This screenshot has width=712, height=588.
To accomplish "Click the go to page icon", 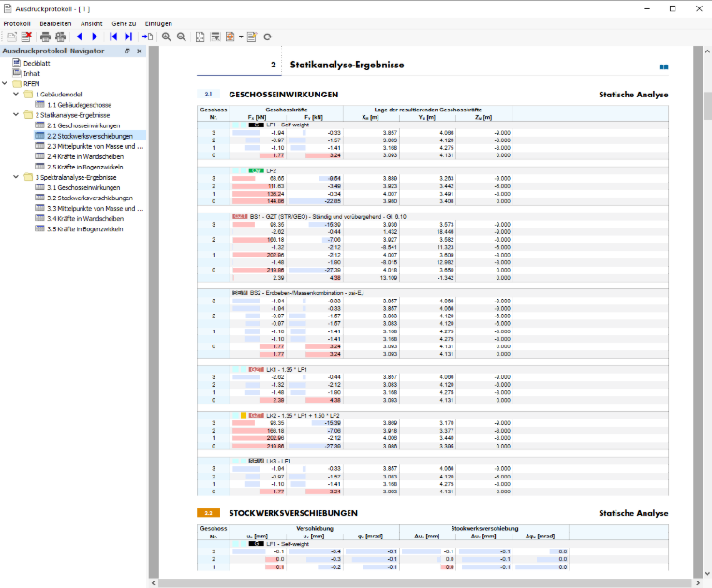I will pos(148,37).
